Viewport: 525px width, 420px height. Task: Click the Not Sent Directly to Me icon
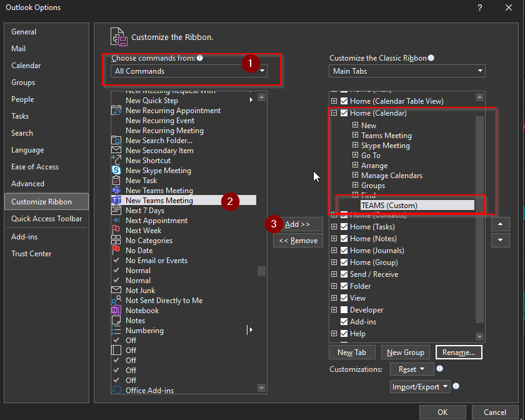116,301
